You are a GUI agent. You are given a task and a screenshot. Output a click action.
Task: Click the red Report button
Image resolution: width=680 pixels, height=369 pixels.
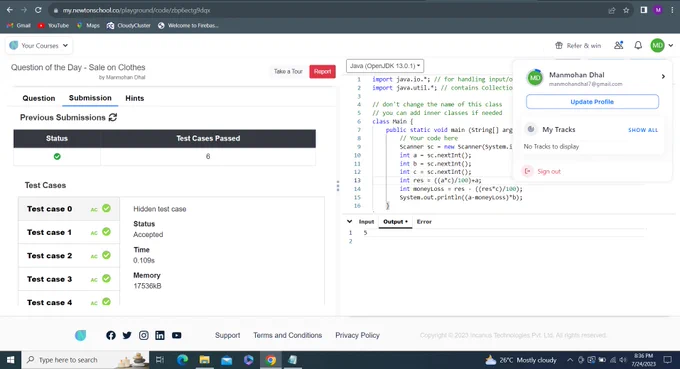point(322,72)
